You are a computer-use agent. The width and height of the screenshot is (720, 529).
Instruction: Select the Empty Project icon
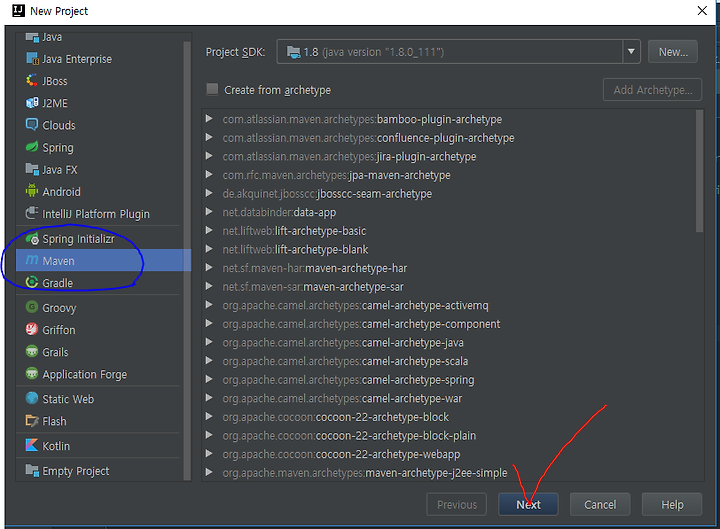(32, 470)
